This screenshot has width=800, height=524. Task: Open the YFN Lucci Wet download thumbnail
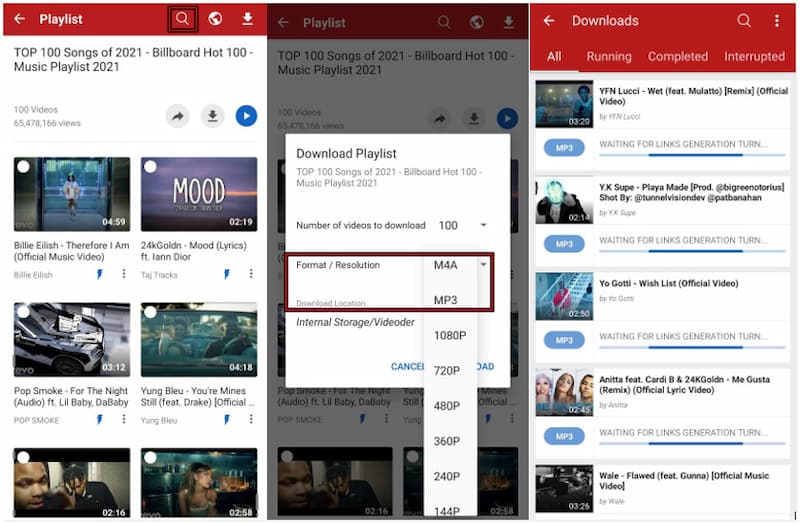point(564,104)
